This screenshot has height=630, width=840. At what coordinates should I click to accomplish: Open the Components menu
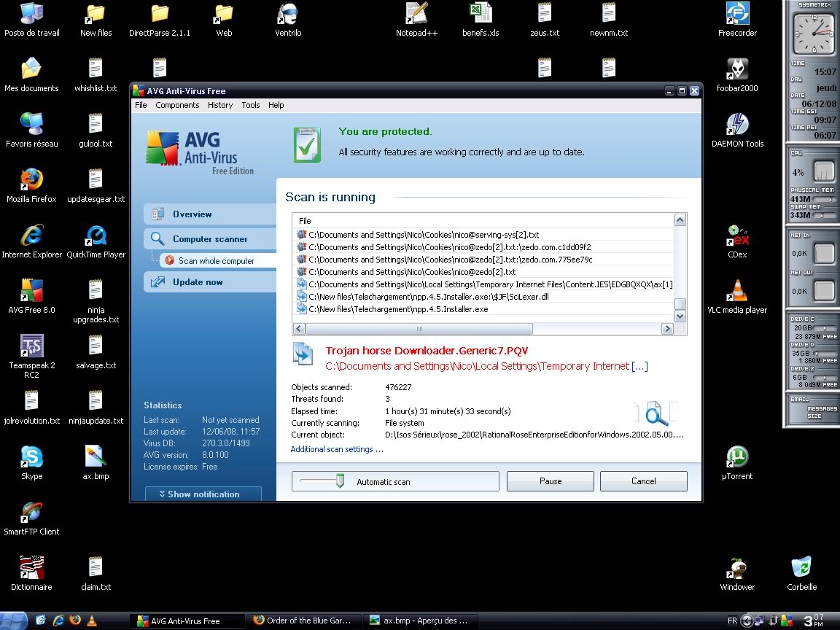pos(177,105)
